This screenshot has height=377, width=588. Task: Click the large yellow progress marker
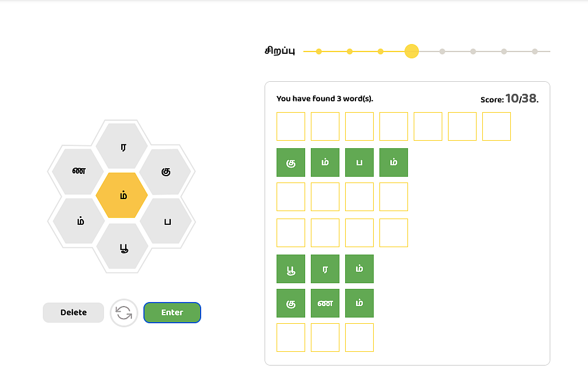click(x=411, y=51)
